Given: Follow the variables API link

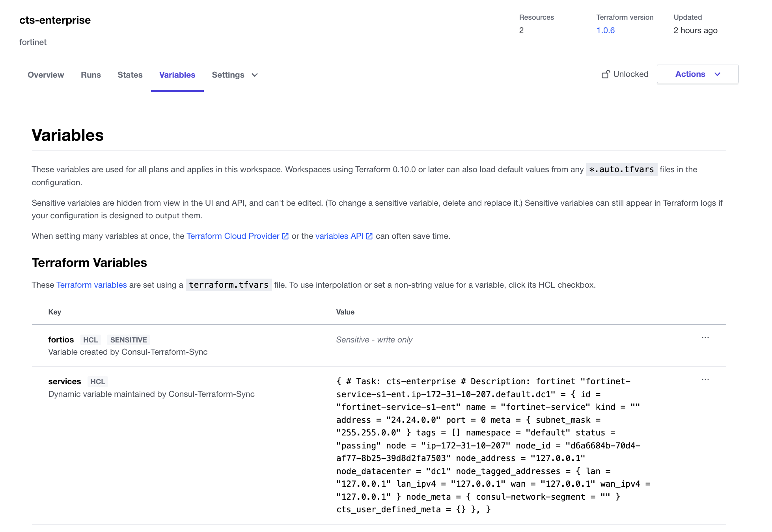Looking at the screenshot, I should [339, 236].
